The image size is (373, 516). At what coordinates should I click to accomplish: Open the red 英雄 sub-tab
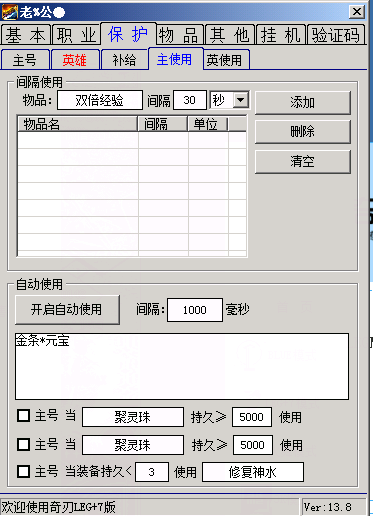pos(75,60)
